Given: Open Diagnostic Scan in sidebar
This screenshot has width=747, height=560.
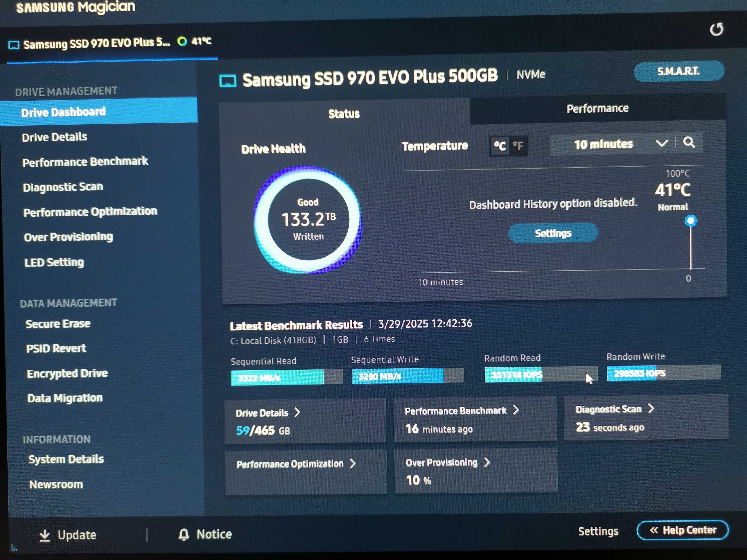Looking at the screenshot, I should click(63, 187).
